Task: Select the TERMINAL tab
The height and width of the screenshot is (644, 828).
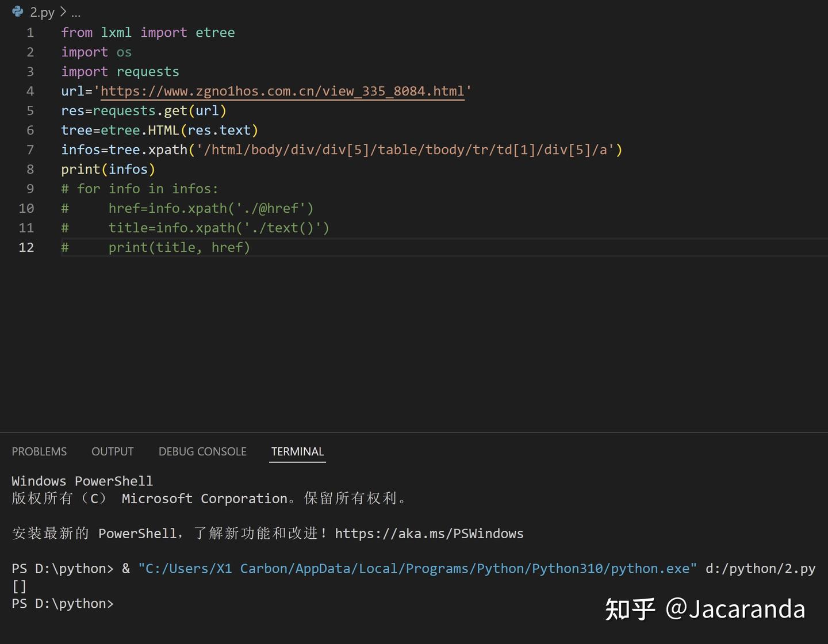Action: (297, 451)
